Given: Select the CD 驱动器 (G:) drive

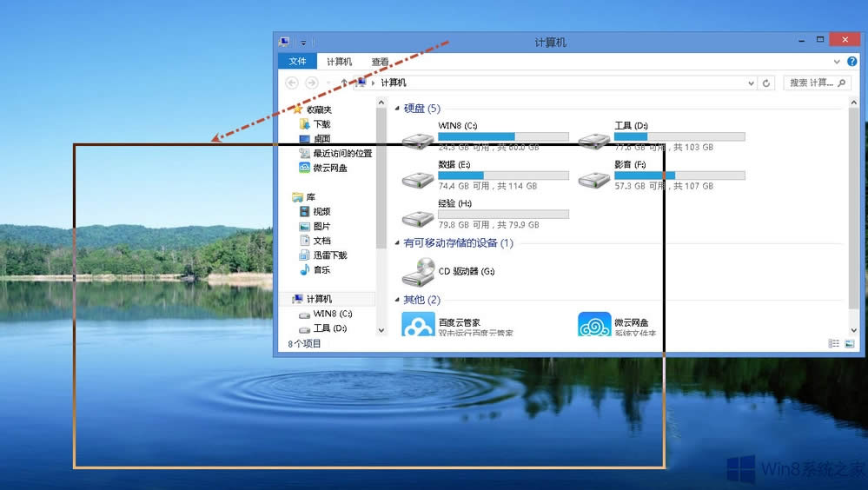Looking at the screenshot, I should click(x=418, y=271).
